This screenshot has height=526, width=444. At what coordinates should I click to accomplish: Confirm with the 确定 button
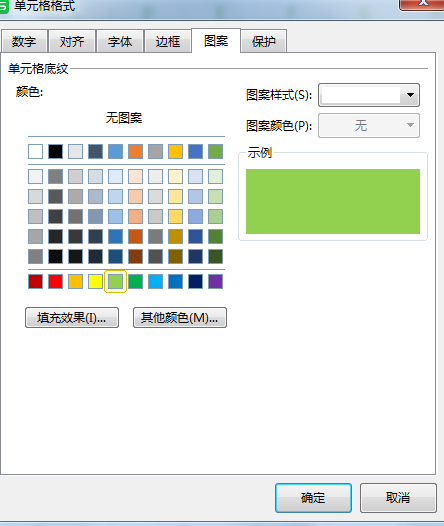pos(313,498)
